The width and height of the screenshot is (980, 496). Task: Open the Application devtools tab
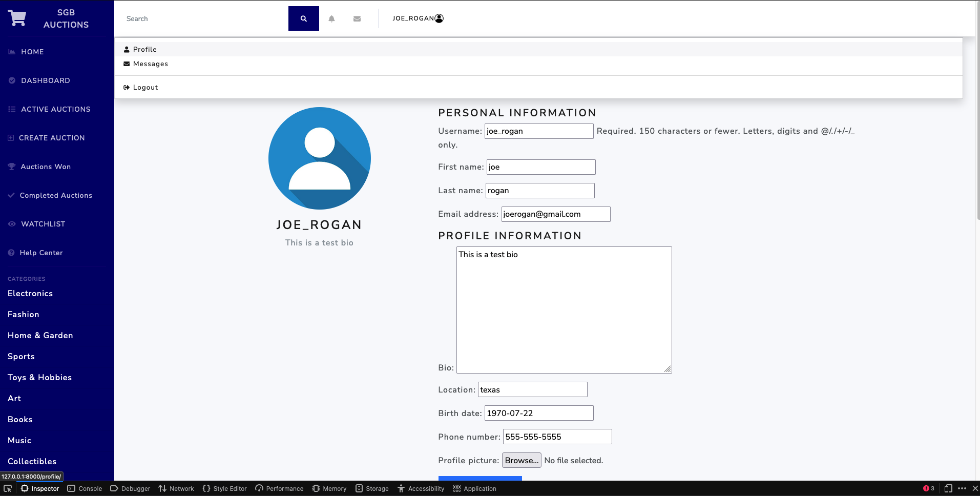(x=475, y=488)
